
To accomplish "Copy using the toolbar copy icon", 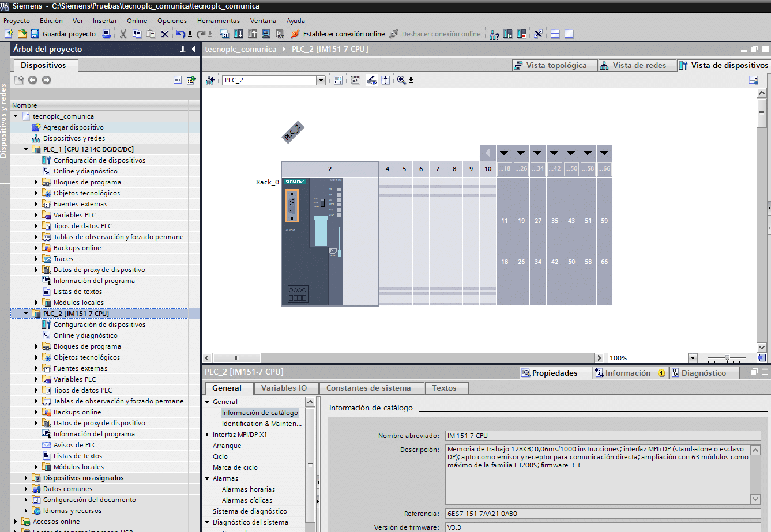I will pos(137,34).
